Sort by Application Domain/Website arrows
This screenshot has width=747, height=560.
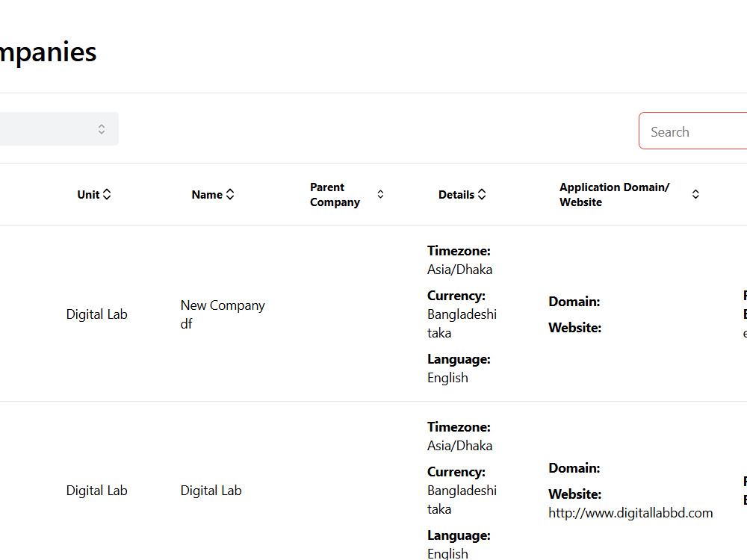[x=695, y=194]
